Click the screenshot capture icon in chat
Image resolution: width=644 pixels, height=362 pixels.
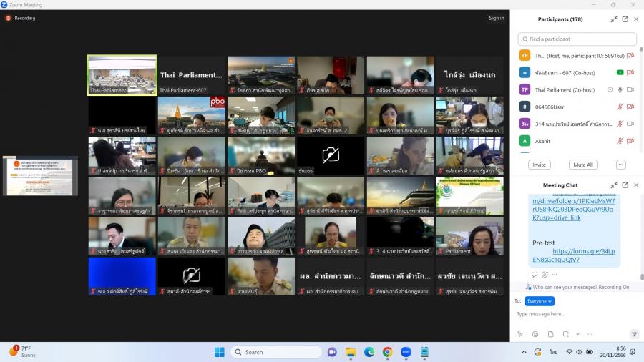point(566,334)
